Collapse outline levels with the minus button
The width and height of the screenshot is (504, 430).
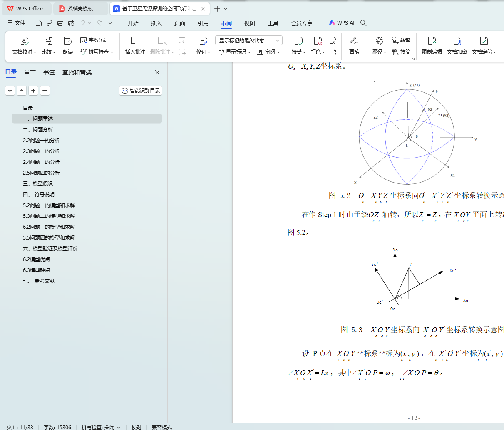(45, 91)
